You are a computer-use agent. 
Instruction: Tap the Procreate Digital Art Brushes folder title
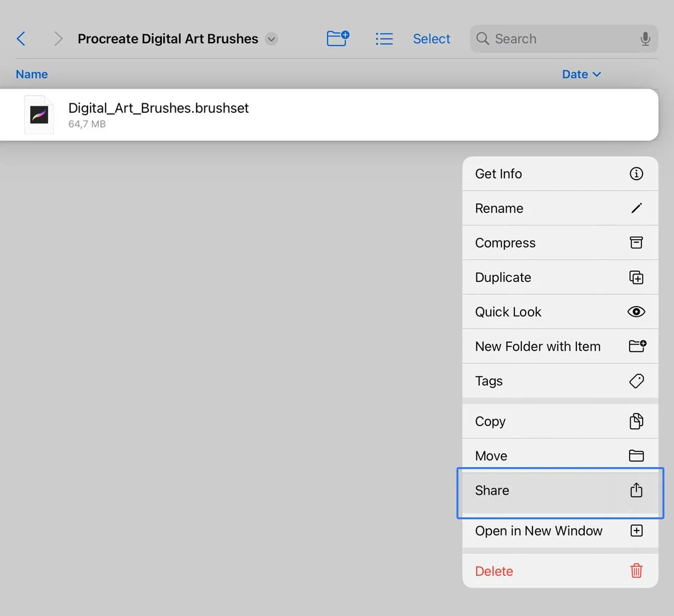(168, 39)
